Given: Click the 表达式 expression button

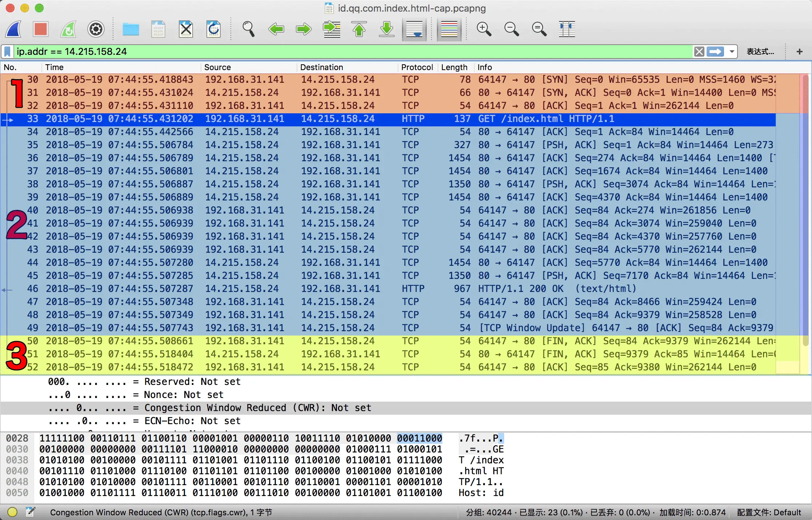Looking at the screenshot, I should pyautogui.click(x=760, y=52).
